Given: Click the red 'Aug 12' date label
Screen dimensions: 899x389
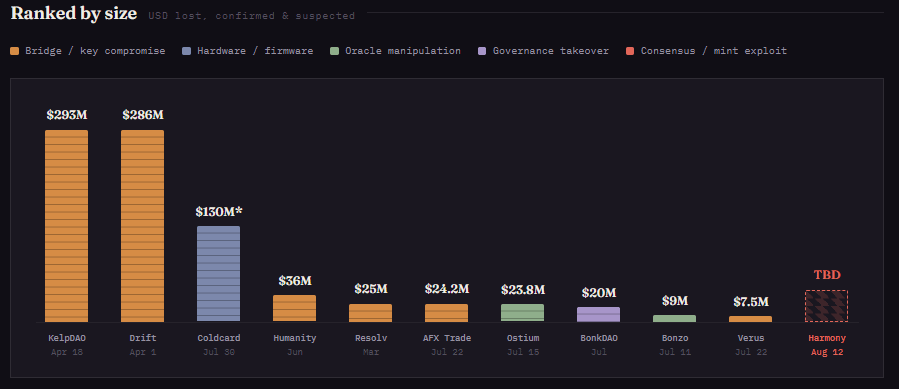Looking at the screenshot, I should (827, 352).
